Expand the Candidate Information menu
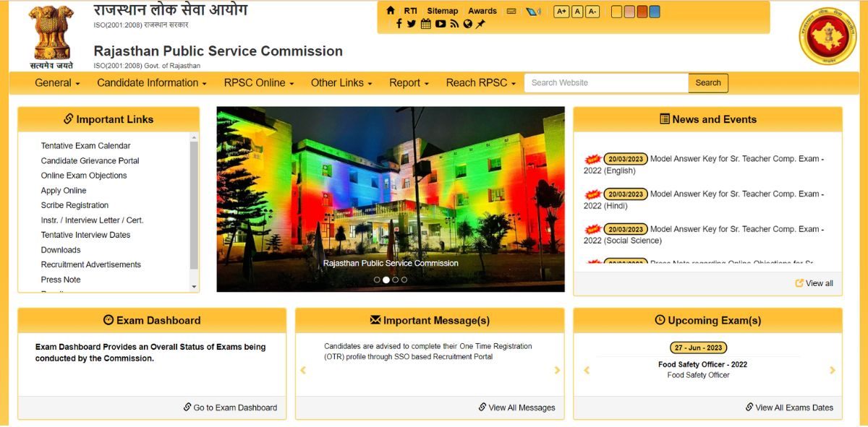The image size is (868, 427). pyautogui.click(x=152, y=83)
